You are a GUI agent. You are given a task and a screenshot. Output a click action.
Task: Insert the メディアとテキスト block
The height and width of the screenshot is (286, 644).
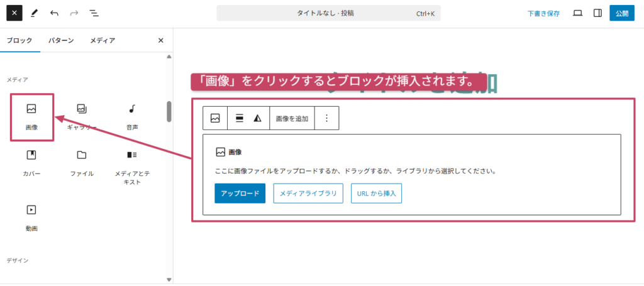pyautogui.click(x=132, y=167)
